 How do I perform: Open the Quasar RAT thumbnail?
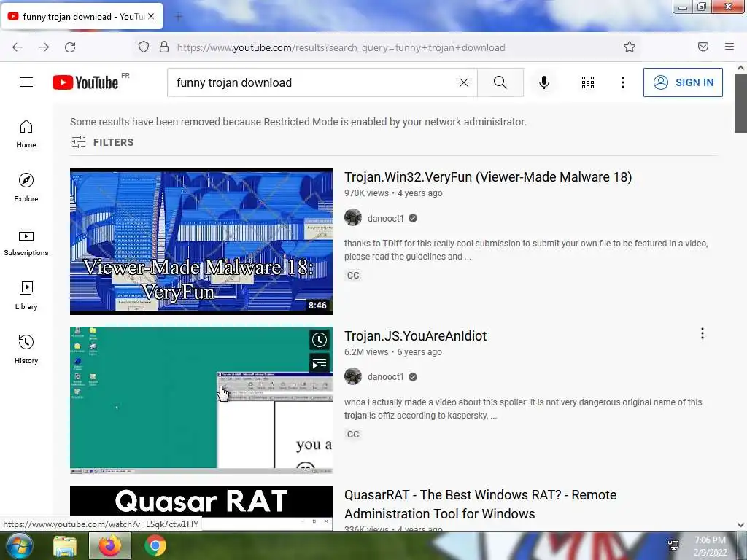coord(201,507)
